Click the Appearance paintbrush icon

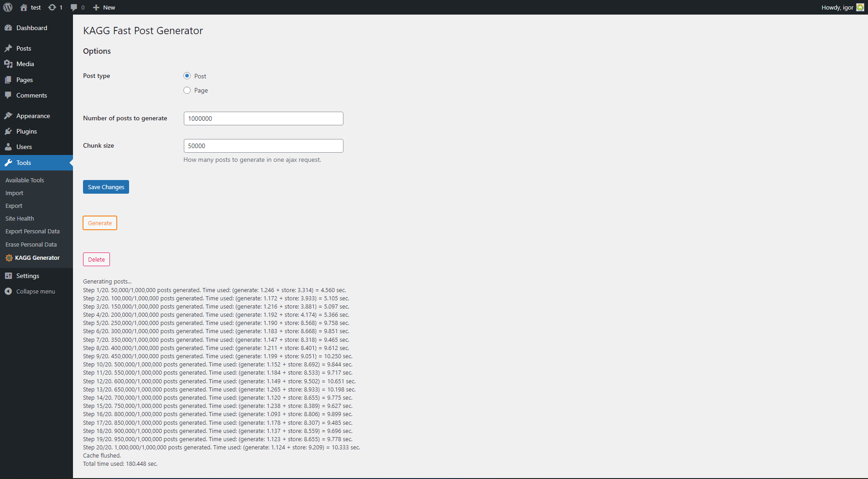[8, 116]
